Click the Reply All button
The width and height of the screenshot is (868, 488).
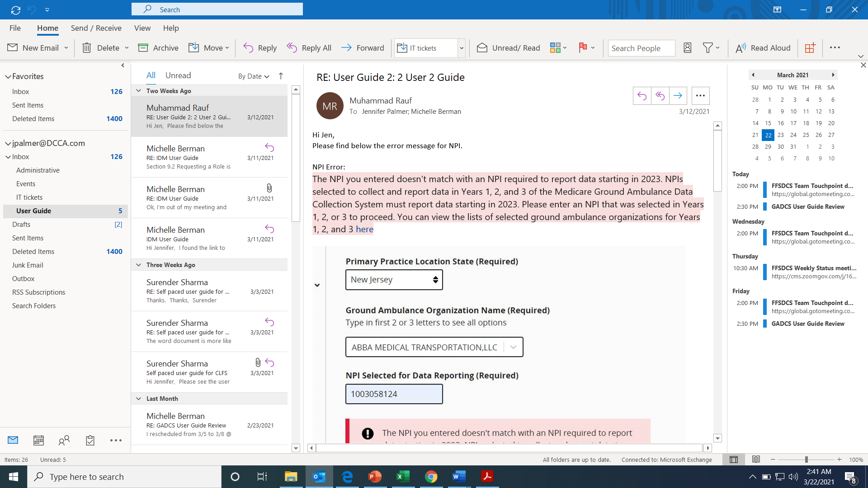(x=309, y=48)
